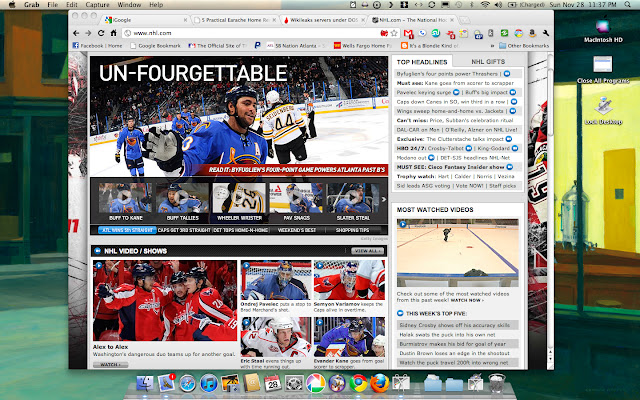Image resolution: width=640 pixels, height=400 pixels.
Task: Open the Window menu
Action: [x=129, y=4]
